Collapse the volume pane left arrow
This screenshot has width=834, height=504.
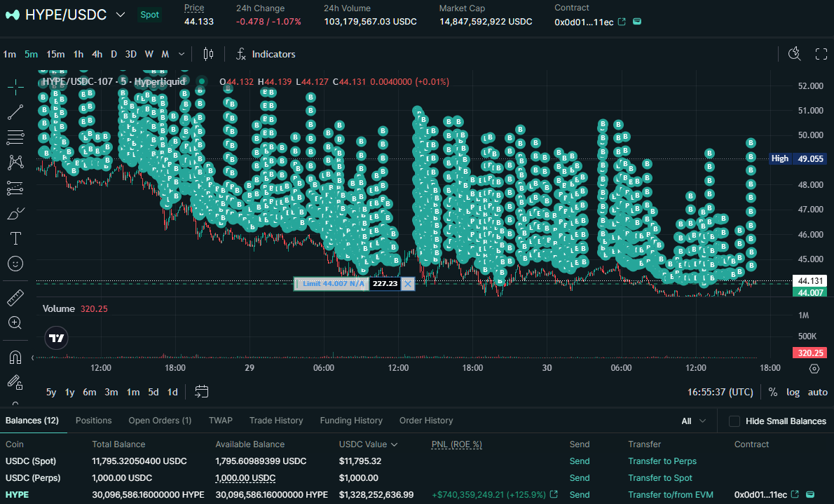click(33, 357)
